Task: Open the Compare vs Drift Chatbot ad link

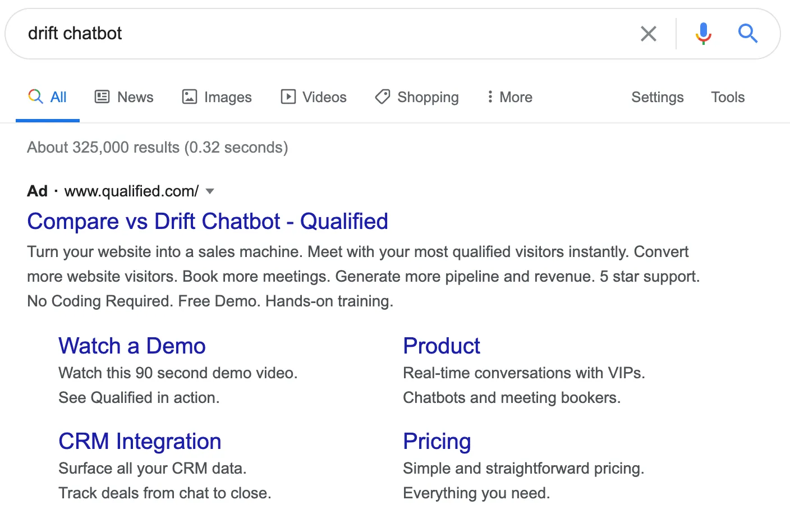Action: click(x=207, y=221)
